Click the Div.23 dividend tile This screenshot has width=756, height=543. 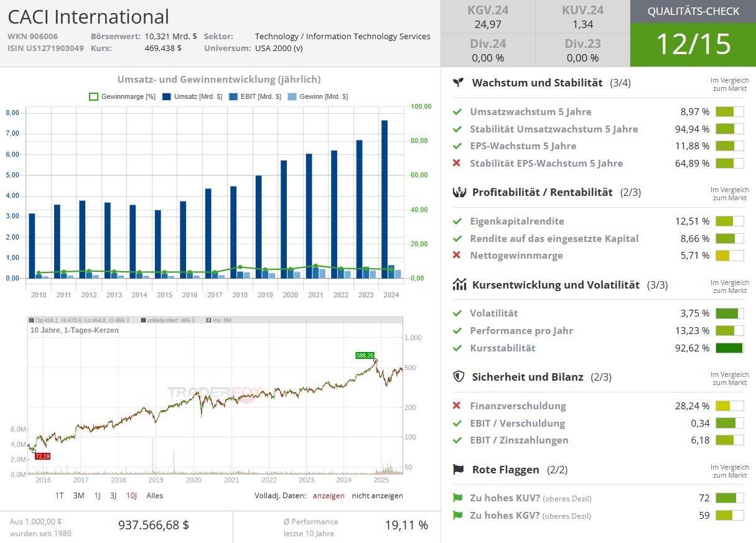click(x=582, y=50)
